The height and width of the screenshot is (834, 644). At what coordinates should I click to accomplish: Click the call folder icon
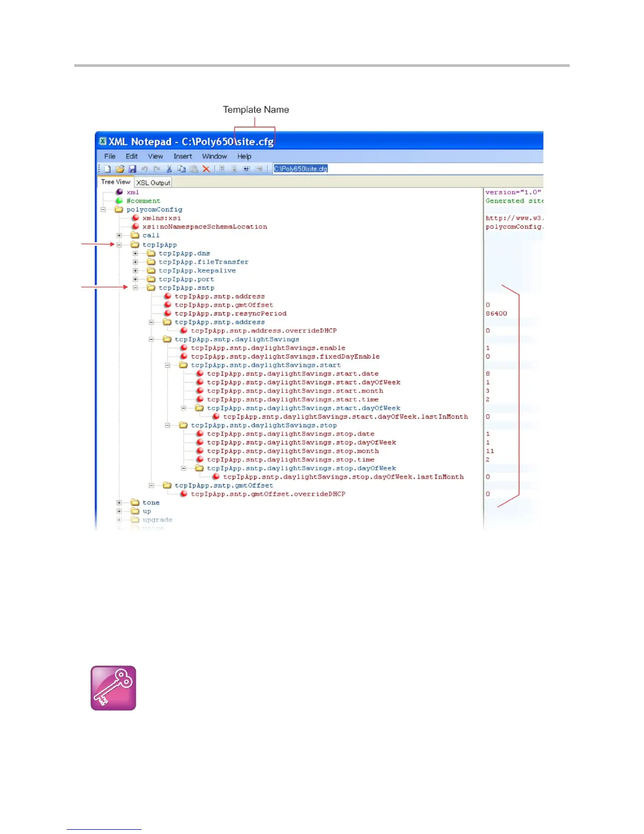coord(135,235)
